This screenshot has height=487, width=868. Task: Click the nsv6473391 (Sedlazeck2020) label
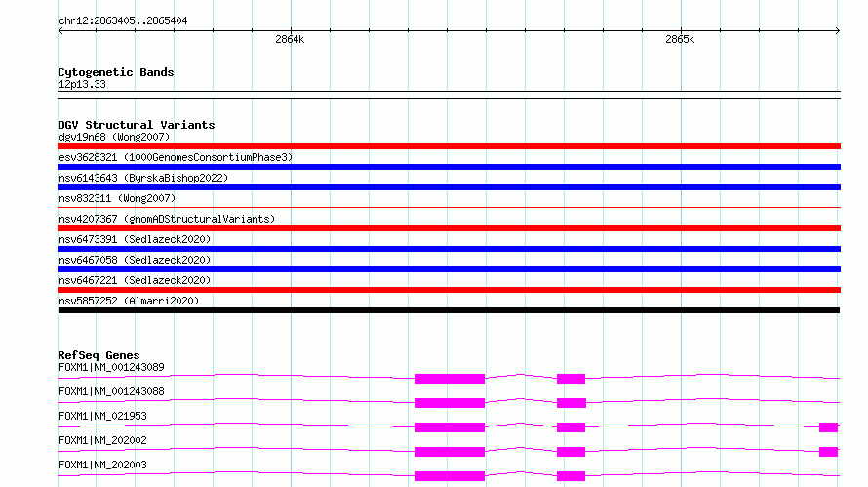(x=135, y=239)
